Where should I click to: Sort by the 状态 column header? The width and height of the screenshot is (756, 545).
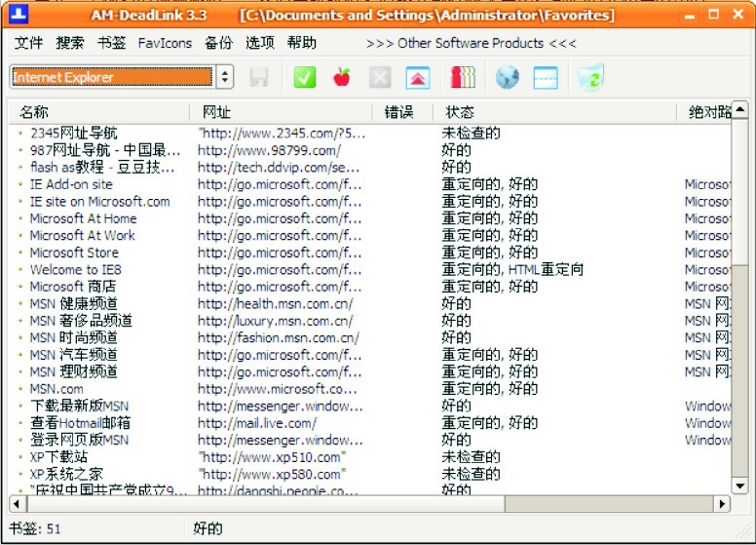[555, 112]
